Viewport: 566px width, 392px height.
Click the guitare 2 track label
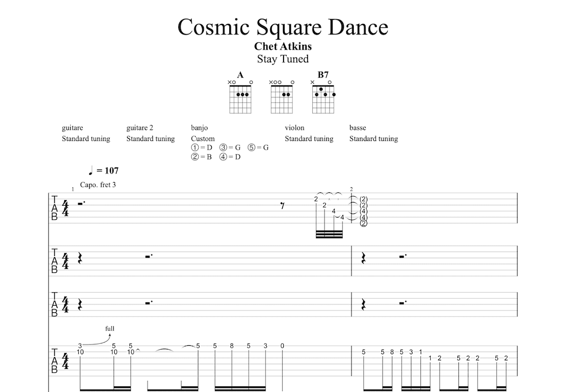click(x=140, y=128)
